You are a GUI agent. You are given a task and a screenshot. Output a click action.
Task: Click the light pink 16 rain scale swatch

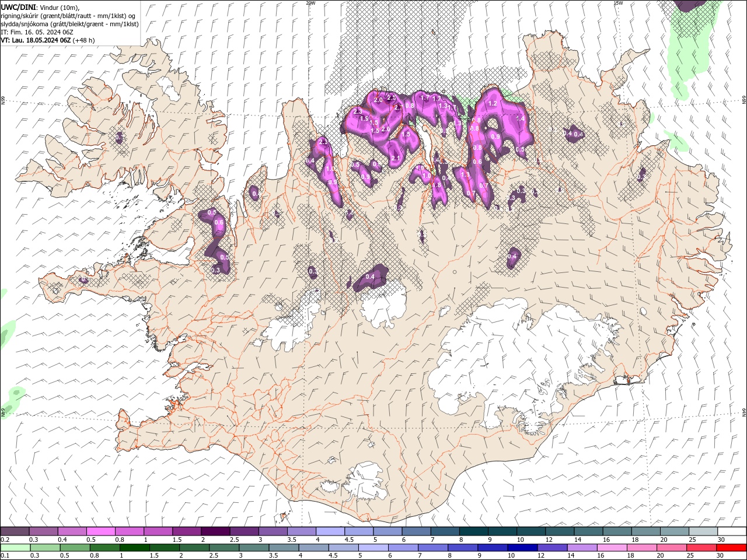point(611,548)
